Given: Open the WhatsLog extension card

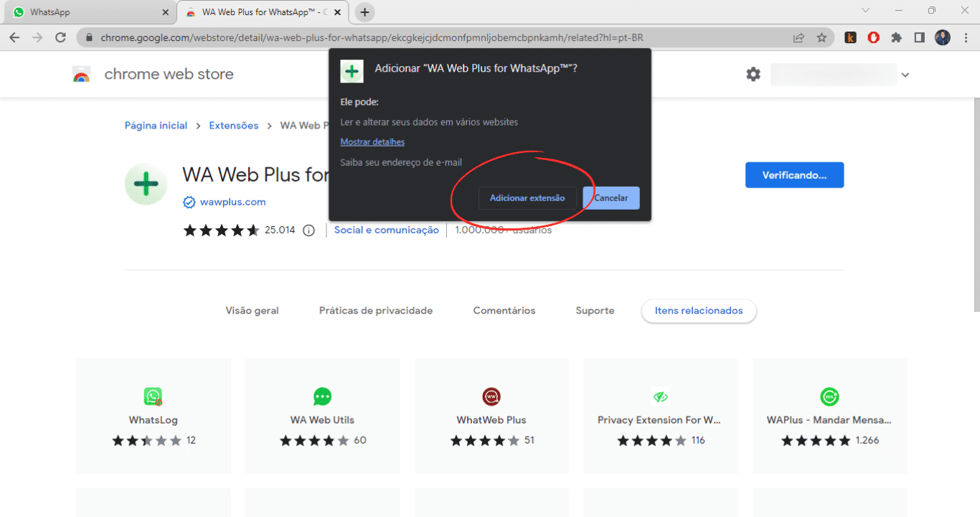Looking at the screenshot, I should point(154,416).
